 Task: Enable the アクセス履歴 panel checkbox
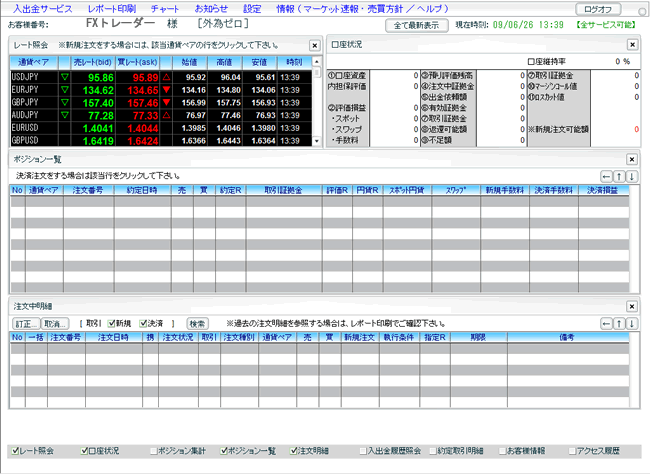pos(572,451)
